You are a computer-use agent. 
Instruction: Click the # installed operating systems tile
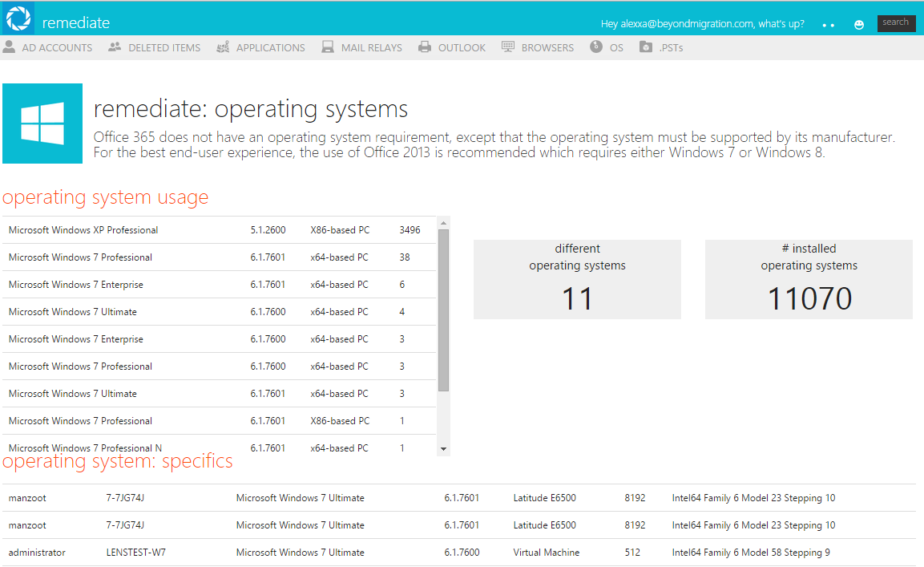click(809, 279)
